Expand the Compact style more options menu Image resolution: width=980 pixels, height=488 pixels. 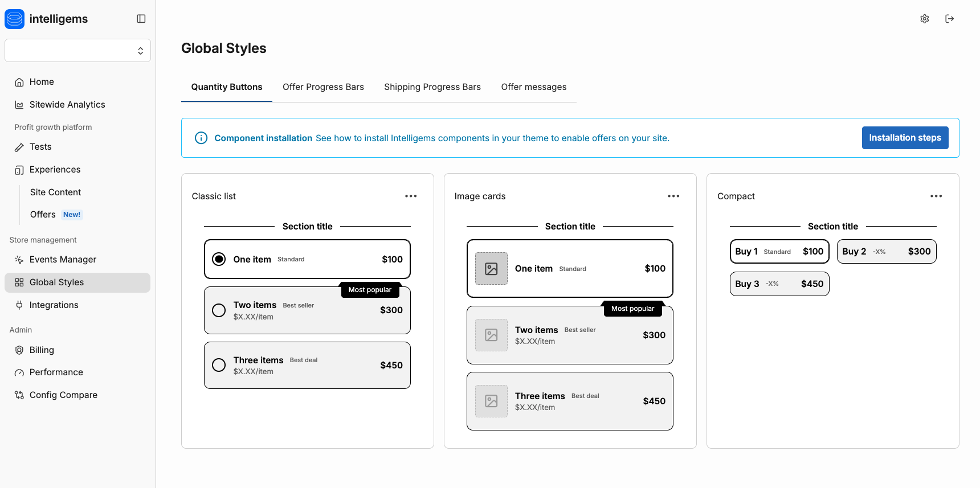coord(936,196)
